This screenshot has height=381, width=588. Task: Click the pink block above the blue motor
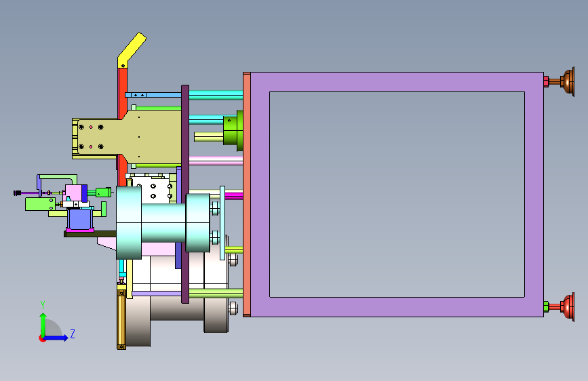point(74,193)
